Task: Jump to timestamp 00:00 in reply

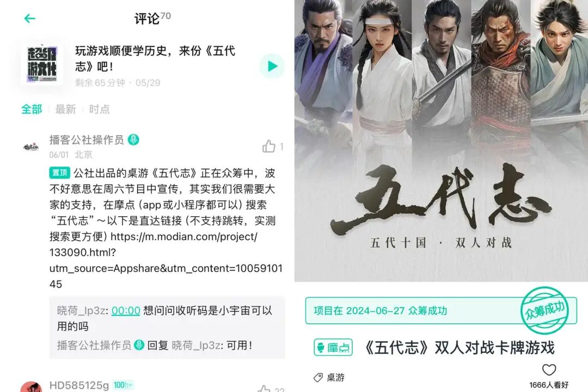Action: click(126, 310)
